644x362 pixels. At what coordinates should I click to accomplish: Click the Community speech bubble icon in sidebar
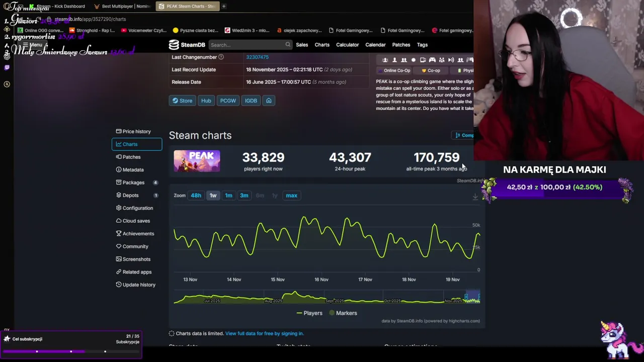coord(119,246)
